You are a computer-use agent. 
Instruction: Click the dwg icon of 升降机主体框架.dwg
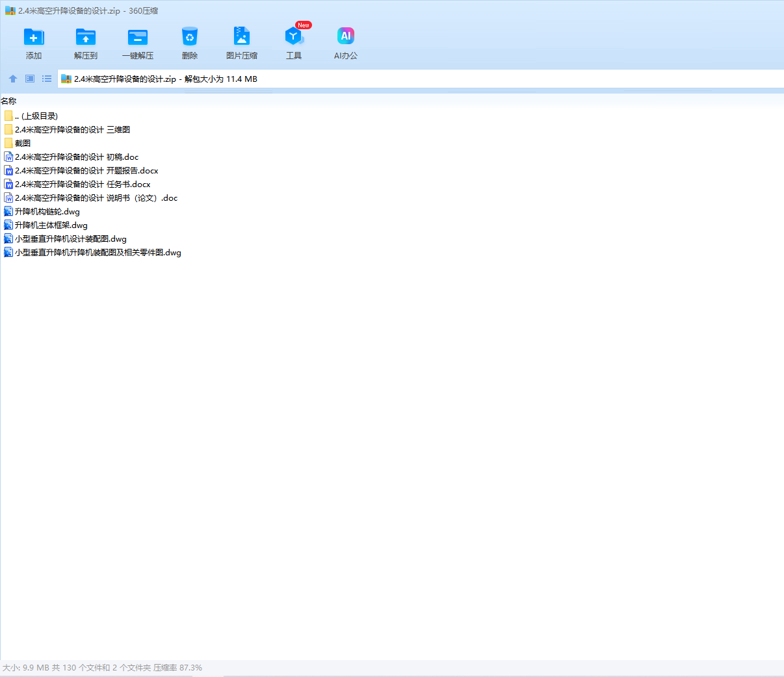point(8,225)
